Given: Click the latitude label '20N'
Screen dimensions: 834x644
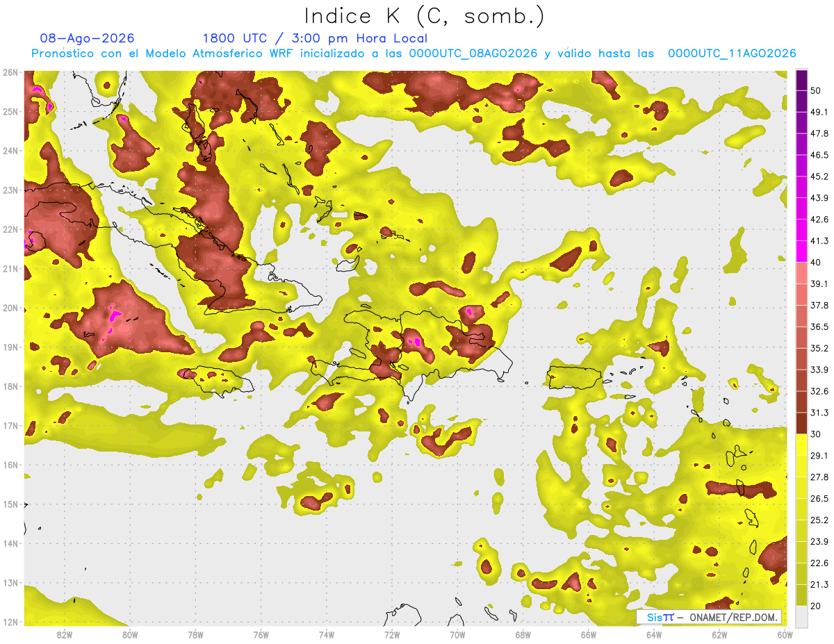Looking at the screenshot, I should point(10,308).
